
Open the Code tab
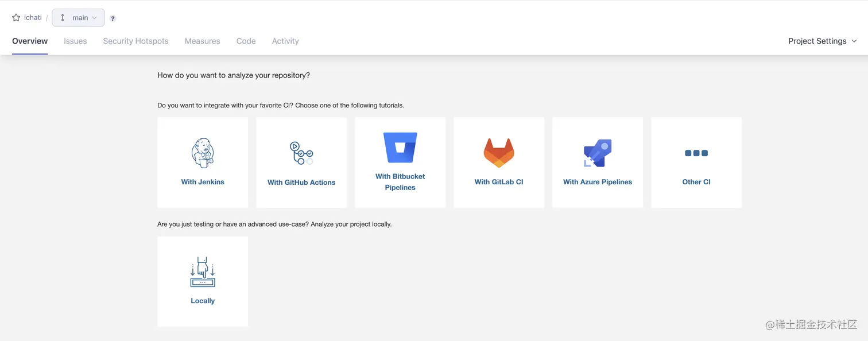246,41
